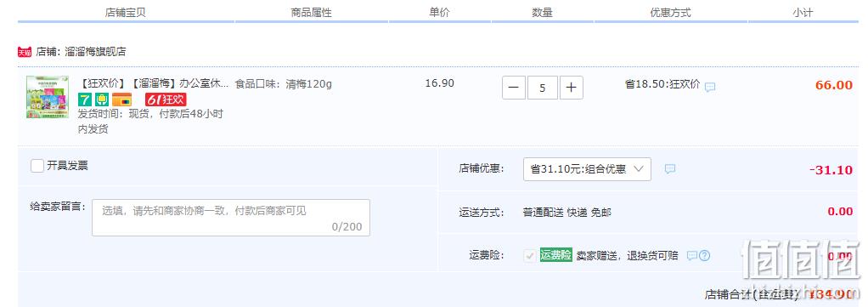Open the 溜溜梅旗舰店 store link
This screenshot has width=868, height=307.
point(95,52)
